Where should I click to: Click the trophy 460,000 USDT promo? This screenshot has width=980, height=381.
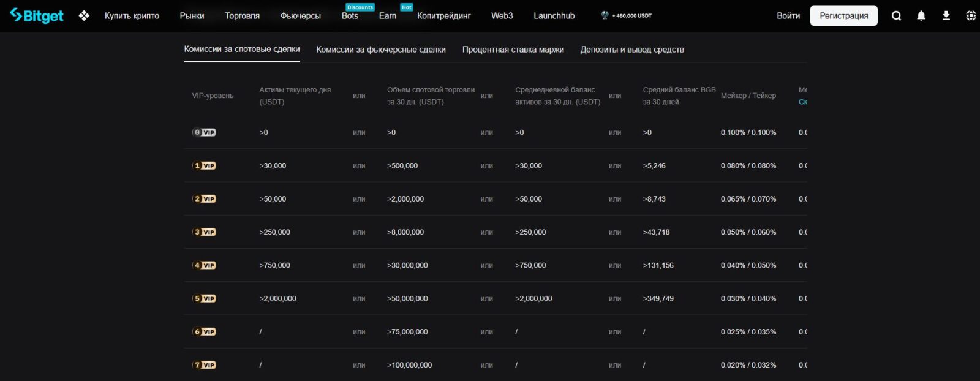(x=626, y=16)
